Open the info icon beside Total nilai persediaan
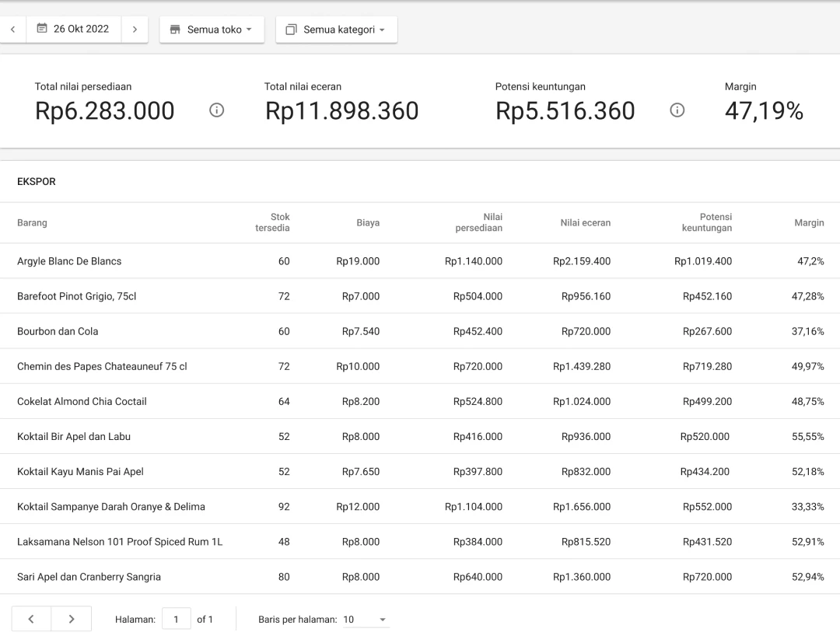840x639 pixels. click(216, 111)
